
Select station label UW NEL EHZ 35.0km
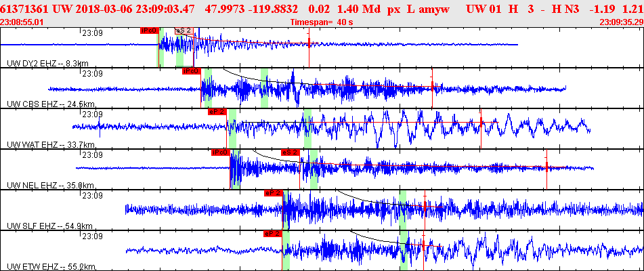pyautogui.click(x=51, y=185)
